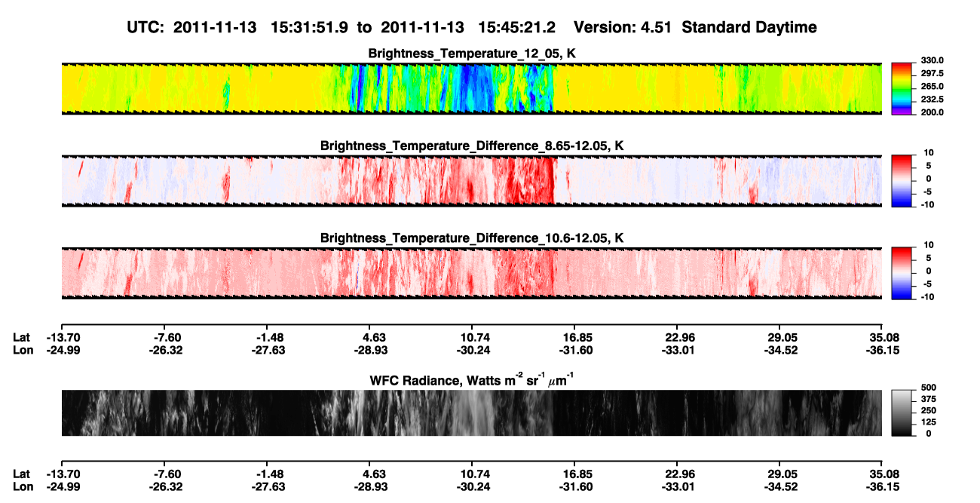Click longitude -33.01 on the axis below WFC Radiance
Viewport: 980px width, 503px height.
(680, 486)
